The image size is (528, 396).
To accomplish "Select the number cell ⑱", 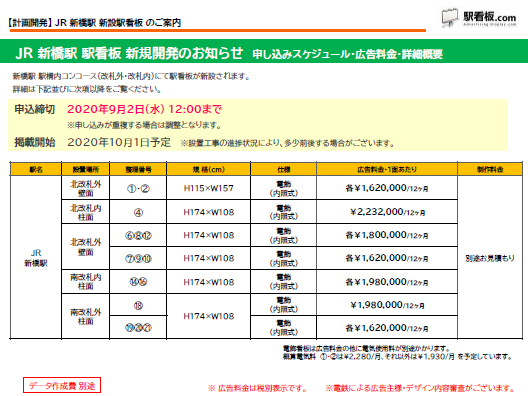I will coord(138,305).
